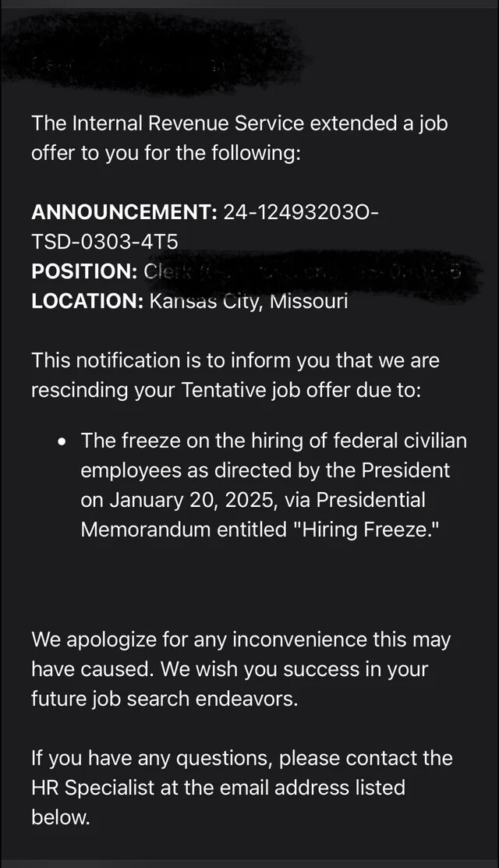This screenshot has height=868, width=499.
Task: Click the words Internal Revenue Service
Action: 190,123
